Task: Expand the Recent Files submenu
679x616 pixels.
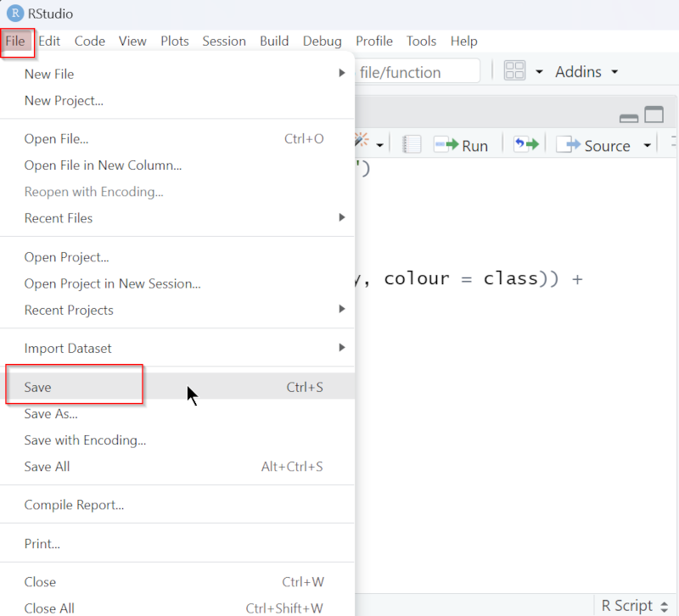Action: coord(341,218)
